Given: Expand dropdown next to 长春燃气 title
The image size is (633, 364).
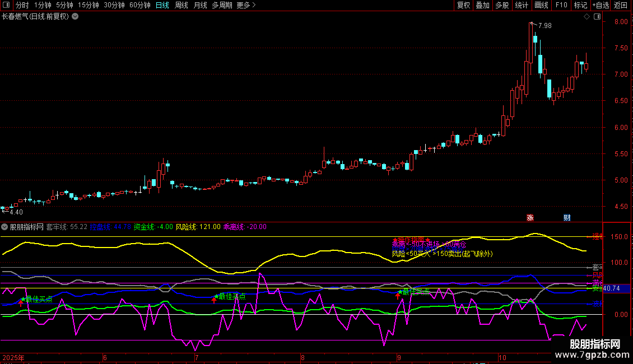Looking at the screenshot, I should tap(75, 17).
